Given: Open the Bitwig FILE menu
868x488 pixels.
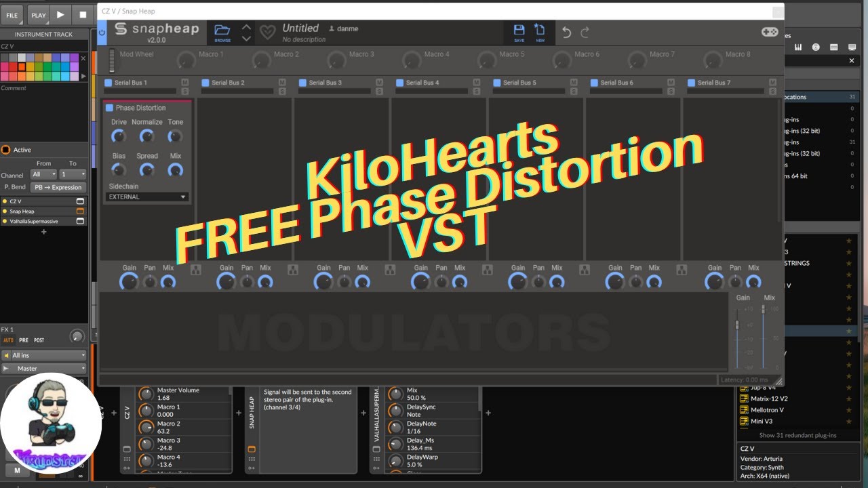Looking at the screenshot, I should click(x=12, y=14).
